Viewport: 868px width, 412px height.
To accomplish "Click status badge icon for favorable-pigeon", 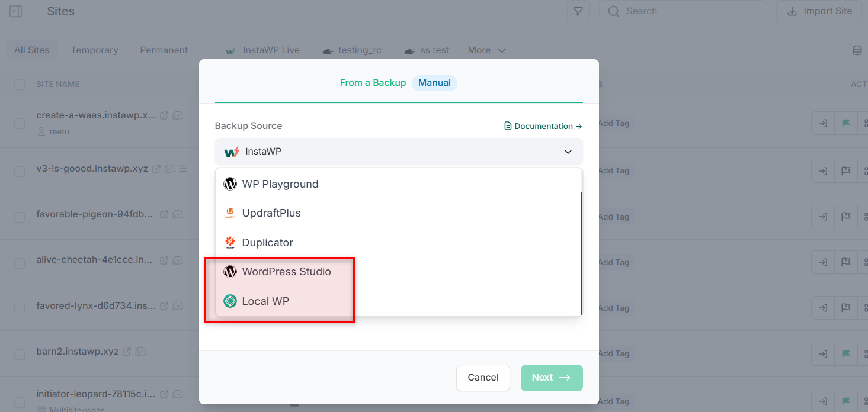I will (x=178, y=214).
